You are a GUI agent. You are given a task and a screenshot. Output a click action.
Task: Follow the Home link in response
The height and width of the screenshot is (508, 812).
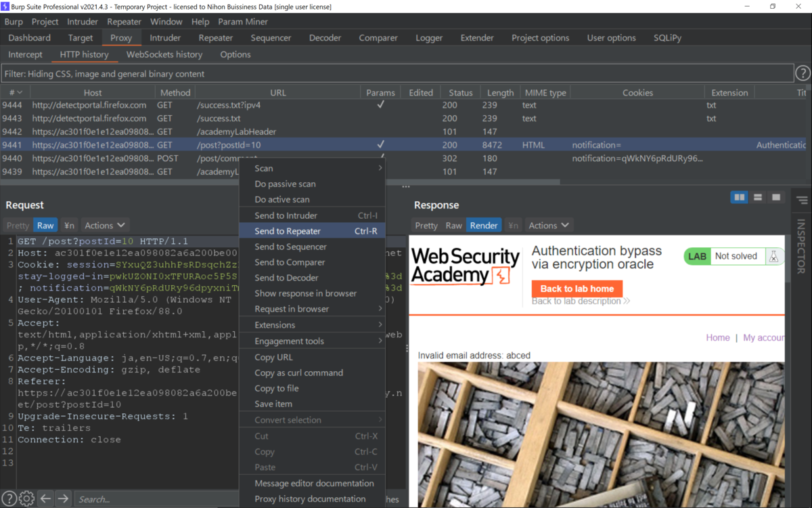(718, 337)
